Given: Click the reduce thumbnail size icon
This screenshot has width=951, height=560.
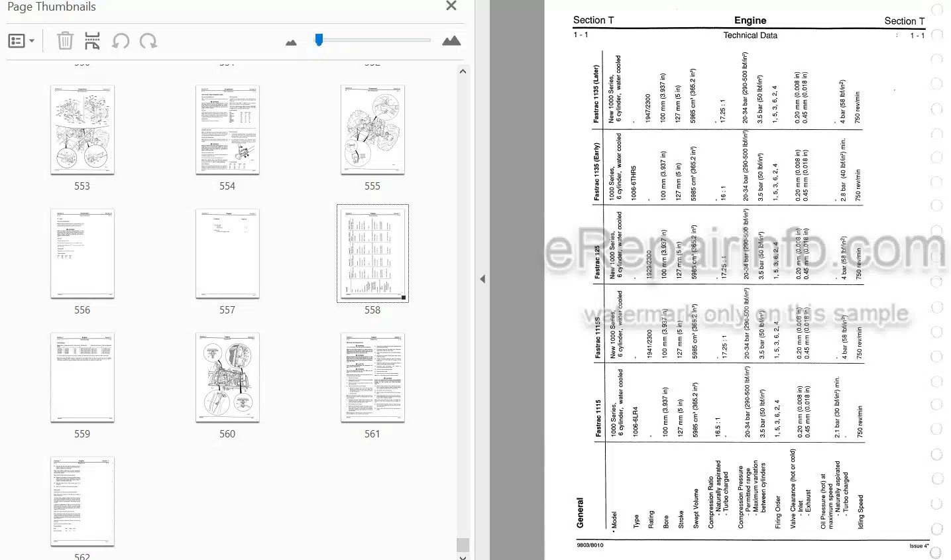Looking at the screenshot, I should [291, 42].
